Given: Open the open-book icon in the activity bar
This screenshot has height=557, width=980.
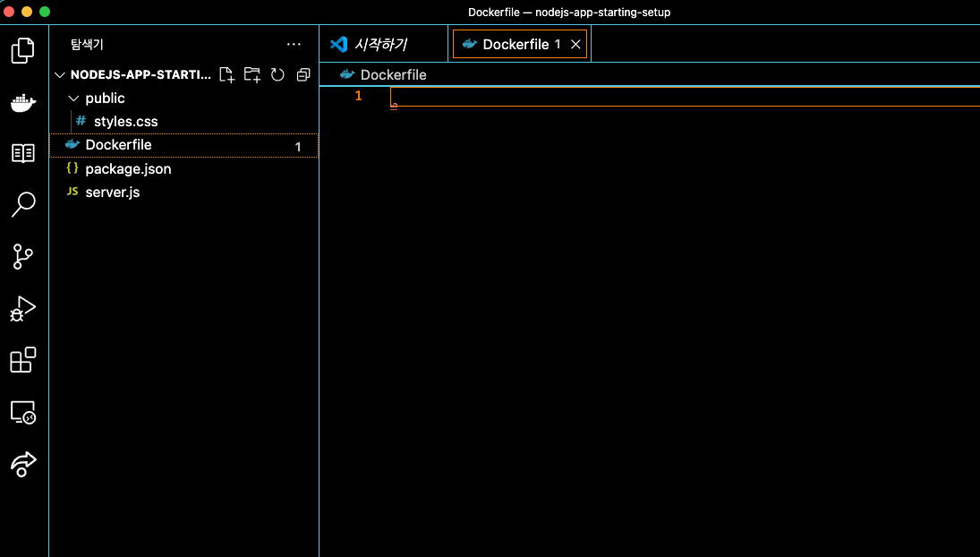Looking at the screenshot, I should click(23, 153).
